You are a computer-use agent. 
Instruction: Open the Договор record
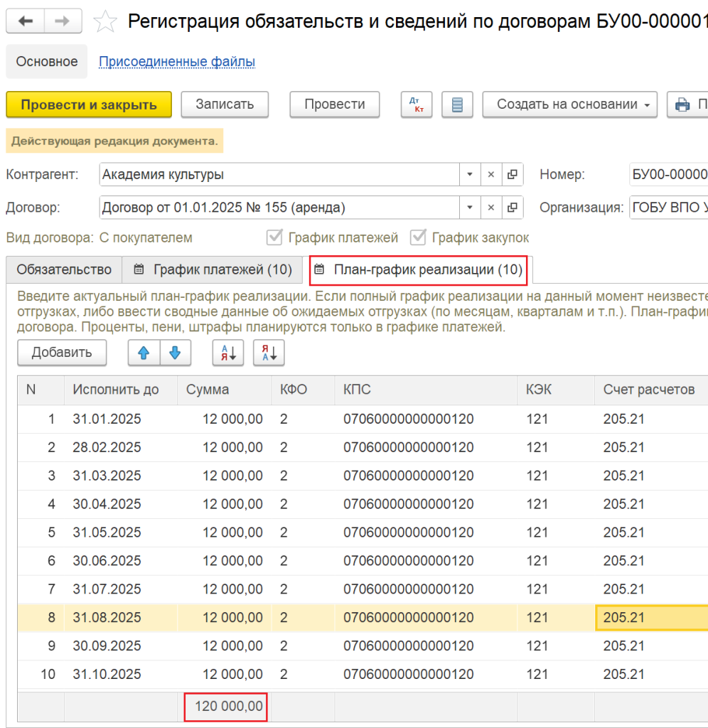coord(512,208)
